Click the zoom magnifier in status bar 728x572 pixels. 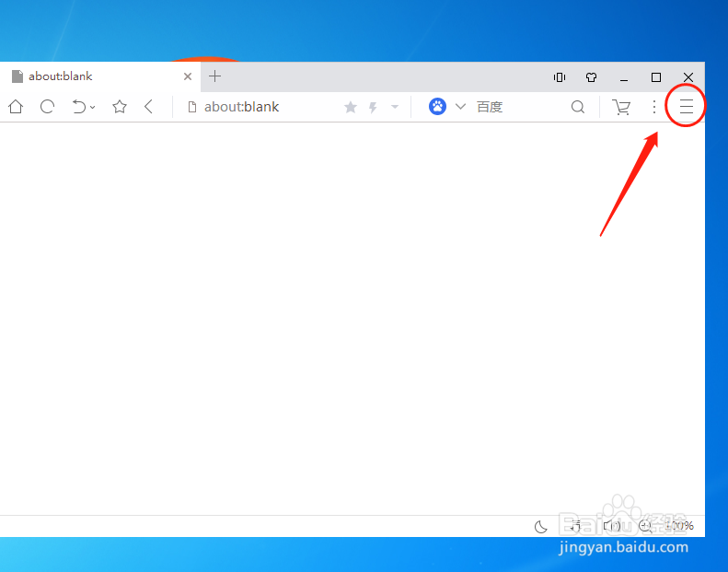tap(645, 526)
